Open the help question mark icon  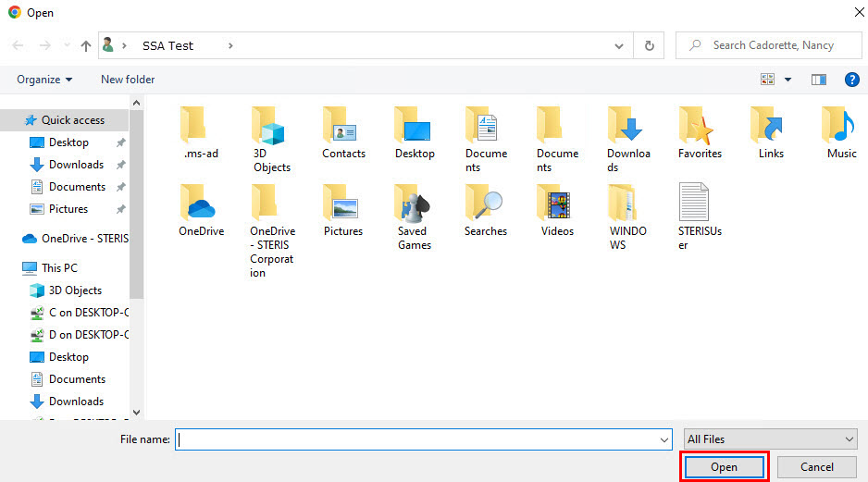coord(852,80)
